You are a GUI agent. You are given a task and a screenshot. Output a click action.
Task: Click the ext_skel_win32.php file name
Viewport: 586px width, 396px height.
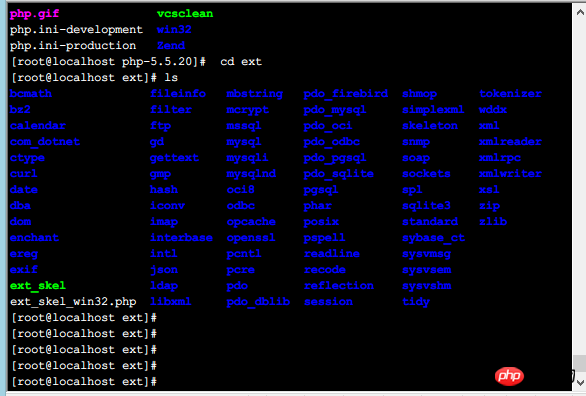pyautogui.click(x=73, y=302)
